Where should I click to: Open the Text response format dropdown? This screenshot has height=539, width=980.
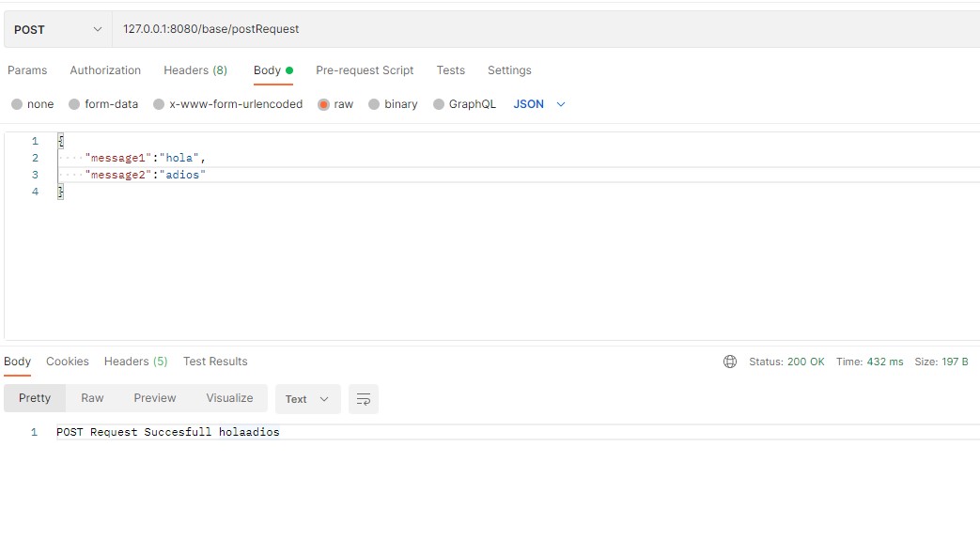click(x=307, y=399)
